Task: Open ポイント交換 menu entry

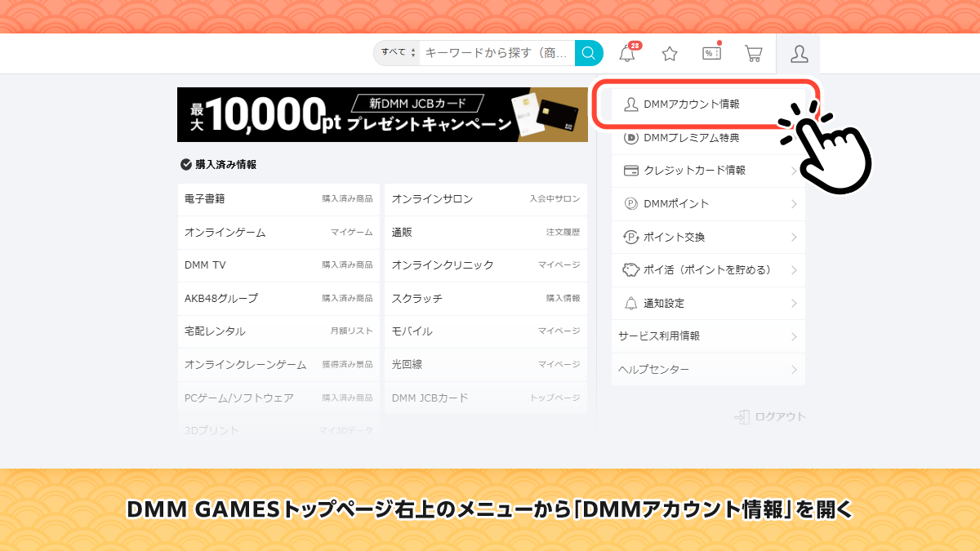Action: click(x=674, y=238)
